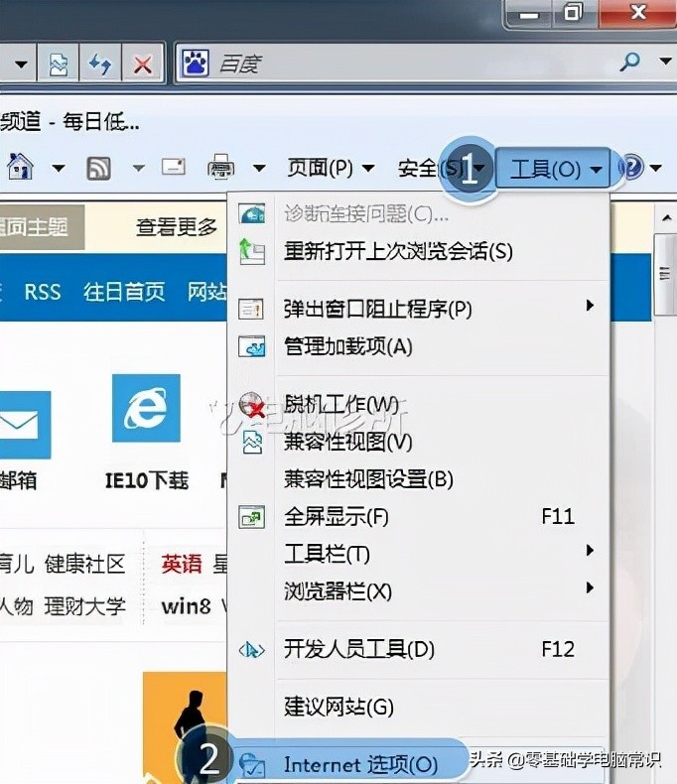Click the vertical scrollbar thumb
677x784 pixels.
click(666, 274)
